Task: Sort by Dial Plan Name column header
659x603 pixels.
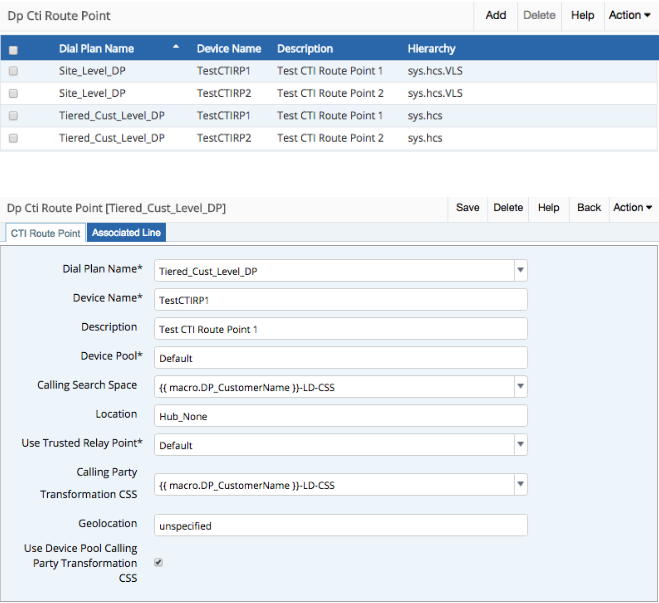Action: click(96, 49)
